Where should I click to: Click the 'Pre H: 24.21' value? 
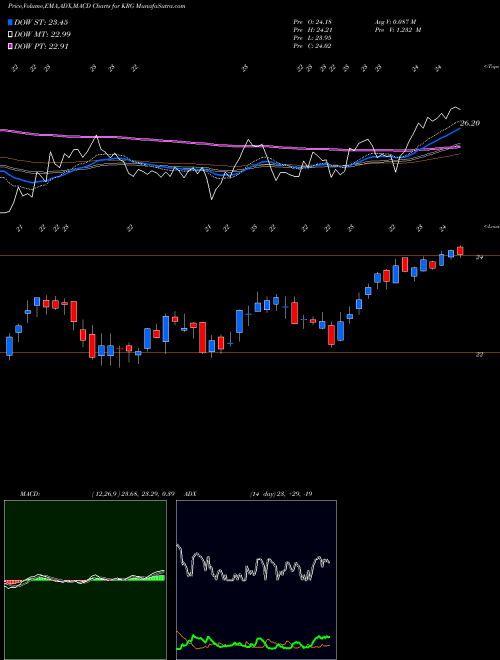point(313,30)
